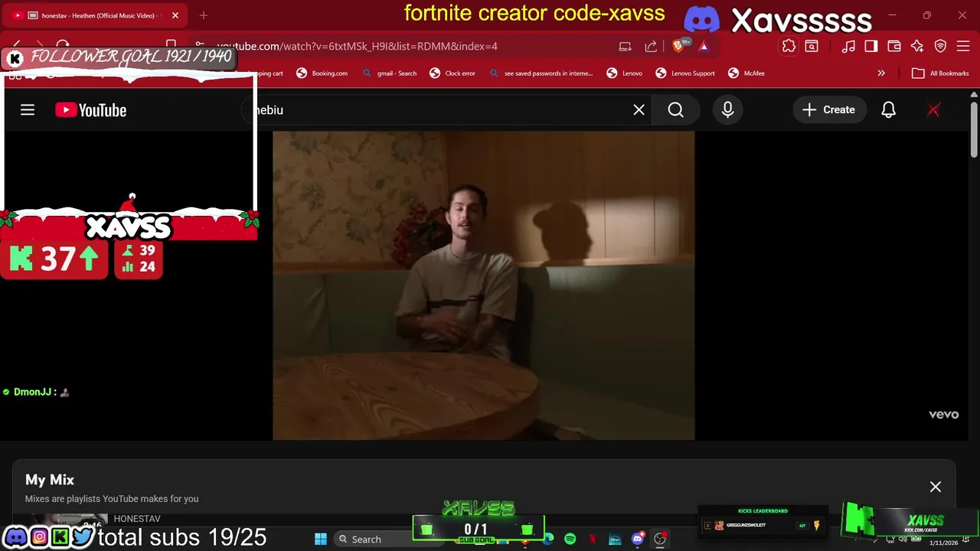The height and width of the screenshot is (551, 980).
Task: Click the page vertical scrollbar
Action: pyautogui.click(x=974, y=129)
